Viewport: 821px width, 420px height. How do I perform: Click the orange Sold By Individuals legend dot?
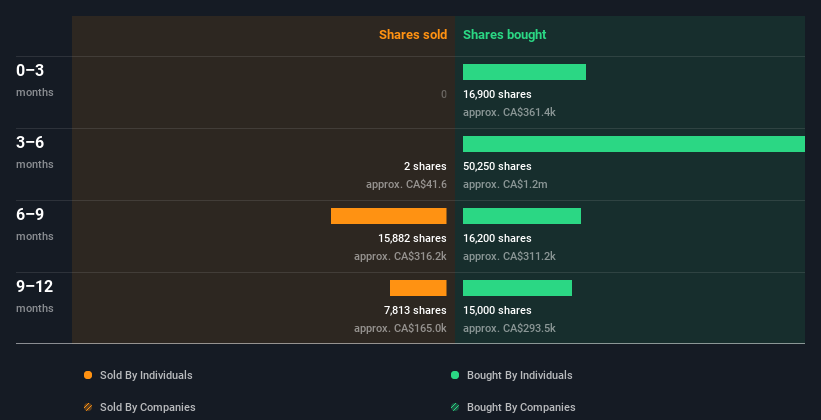pos(88,375)
